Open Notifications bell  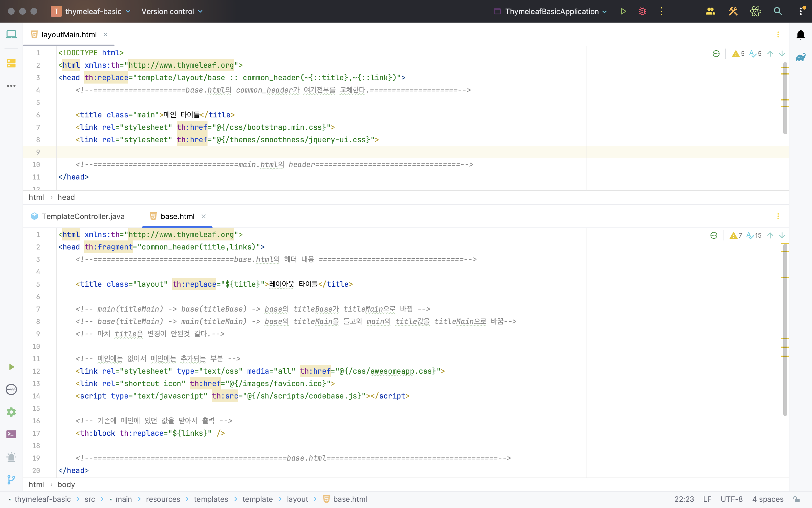click(x=801, y=34)
